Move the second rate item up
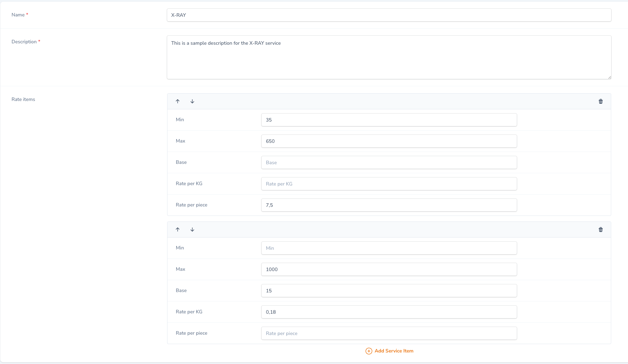628x364 pixels. tap(178, 230)
